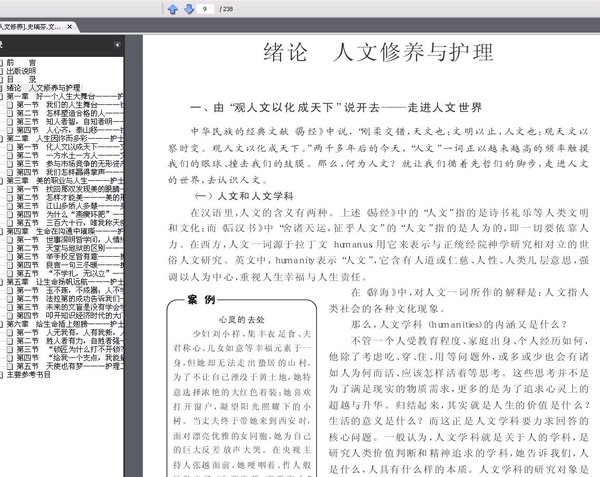Click bookmark icon beside 天堂与地狱的区别

[10, 248]
